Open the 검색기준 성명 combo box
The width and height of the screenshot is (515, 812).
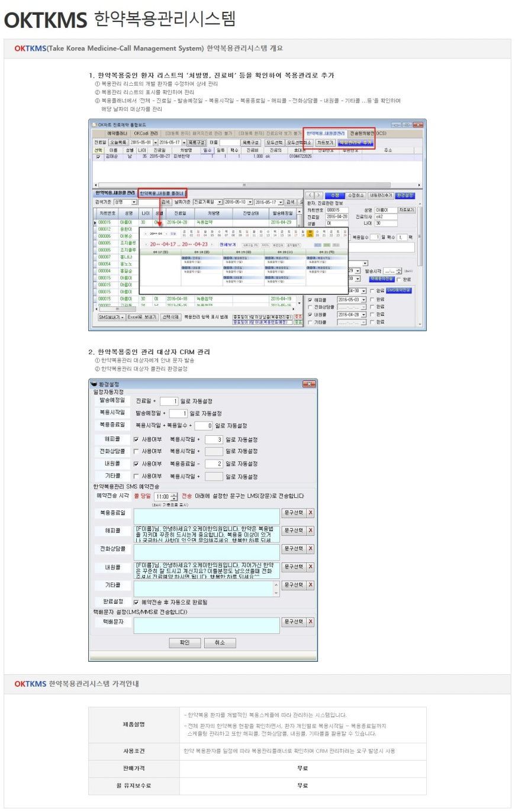coord(134,202)
